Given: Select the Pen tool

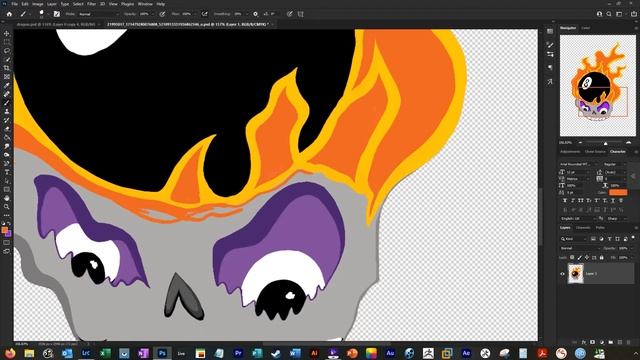Looking at the screenshot, I should click(x=7, y=163).
